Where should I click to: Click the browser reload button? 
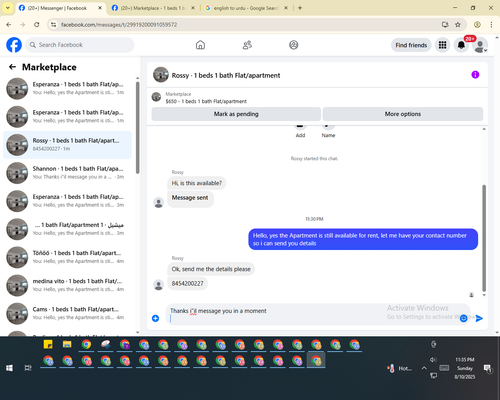point(37,25)
